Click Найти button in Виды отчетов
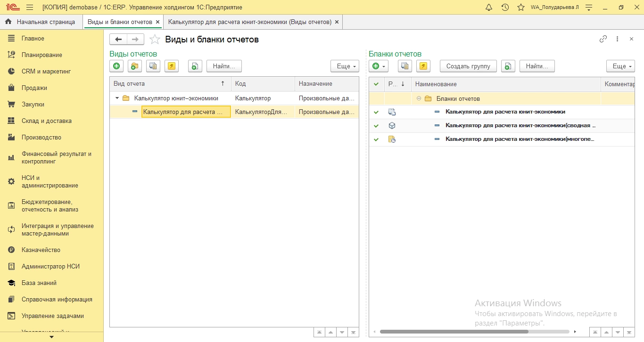644x342 pixels. [224, 66]
